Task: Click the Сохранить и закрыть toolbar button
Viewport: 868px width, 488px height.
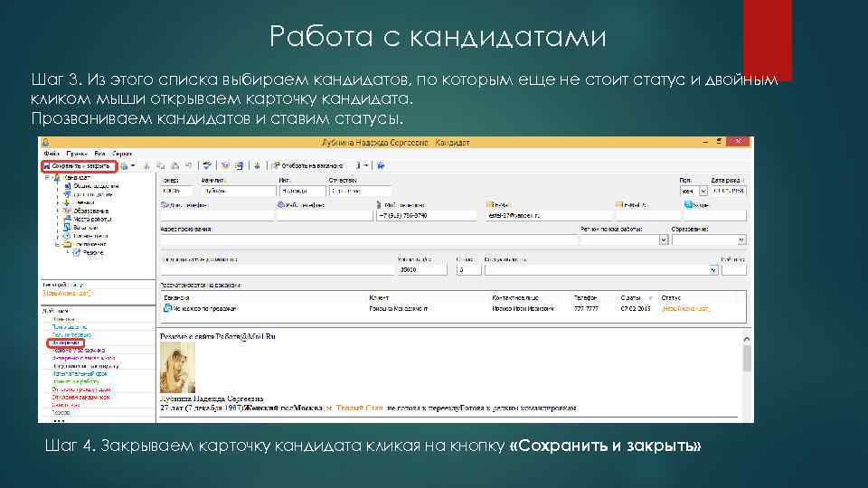Action: (79, 166)
